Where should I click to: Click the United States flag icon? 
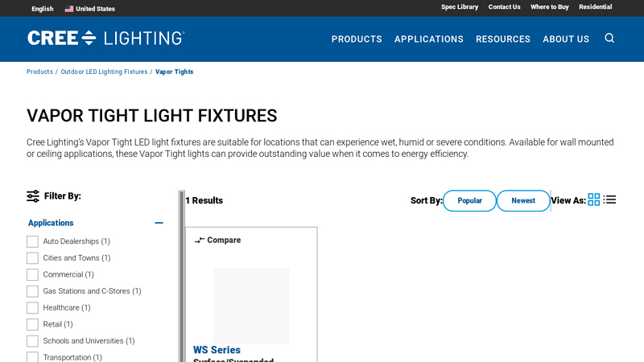tap(69, 9)
